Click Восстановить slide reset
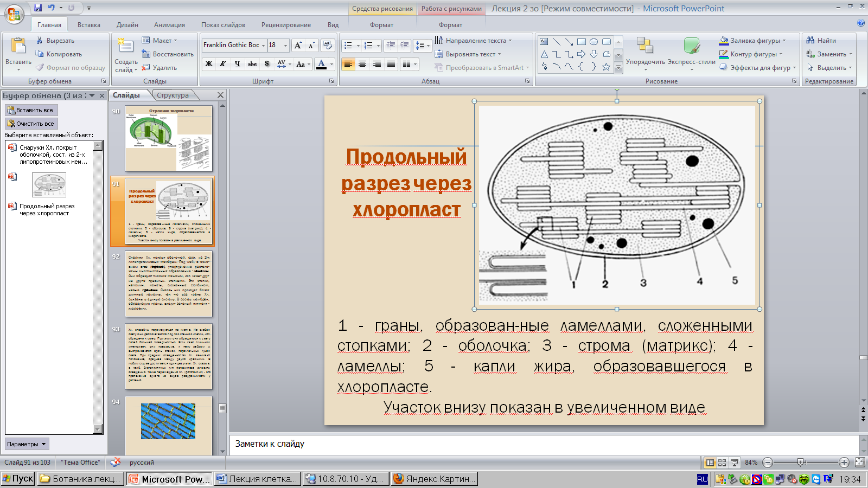 point(168,54)
